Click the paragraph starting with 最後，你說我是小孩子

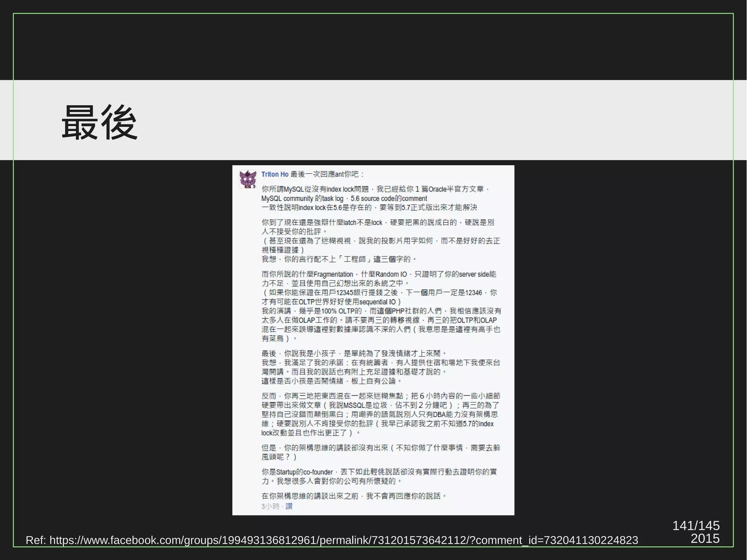coord(354,354)
